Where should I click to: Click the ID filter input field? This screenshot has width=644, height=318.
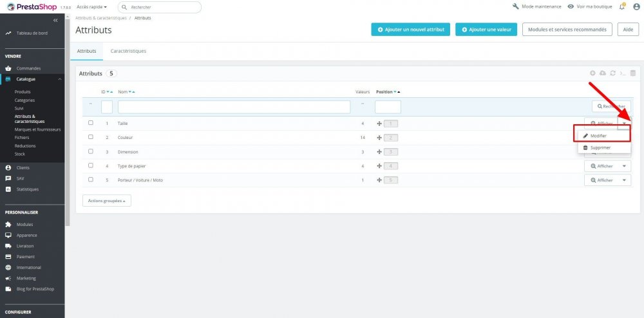point(107,107)
